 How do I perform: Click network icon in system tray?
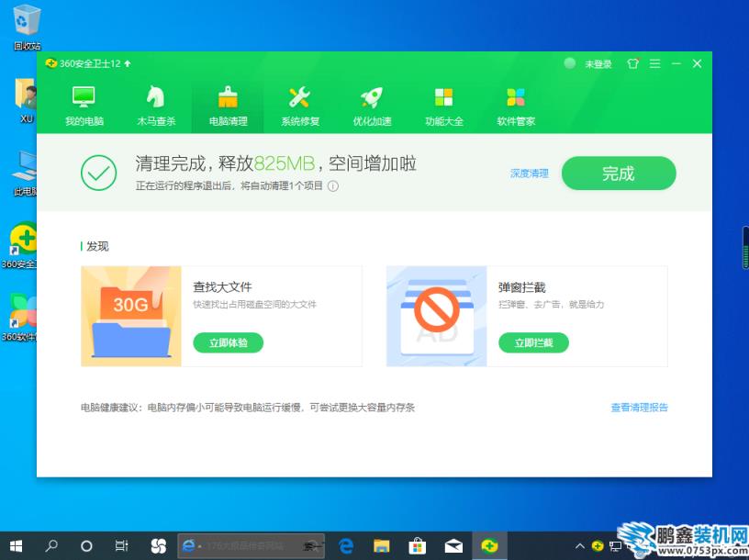coord(615,545)
